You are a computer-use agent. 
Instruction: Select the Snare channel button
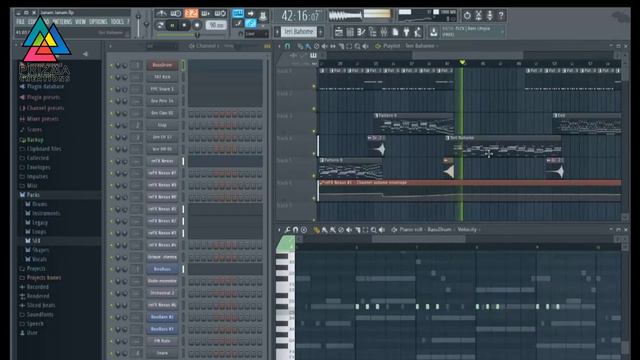pyautogui.click(x=162, y=353)
